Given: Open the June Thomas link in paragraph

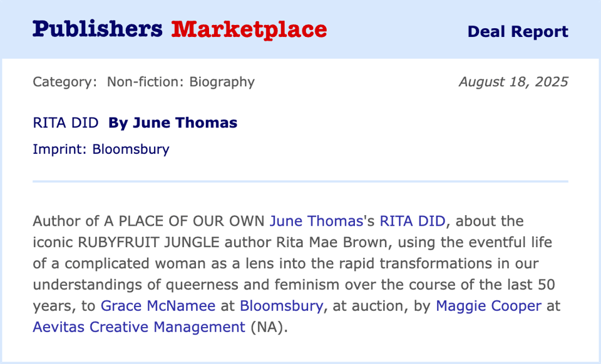Looking at the screenshot, I should [317, 221].
